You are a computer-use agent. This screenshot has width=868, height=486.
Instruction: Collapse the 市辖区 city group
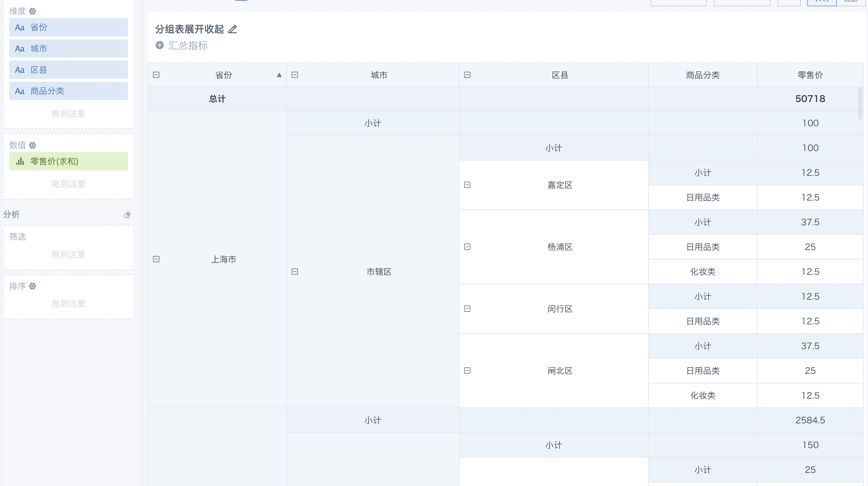(295, 272)
